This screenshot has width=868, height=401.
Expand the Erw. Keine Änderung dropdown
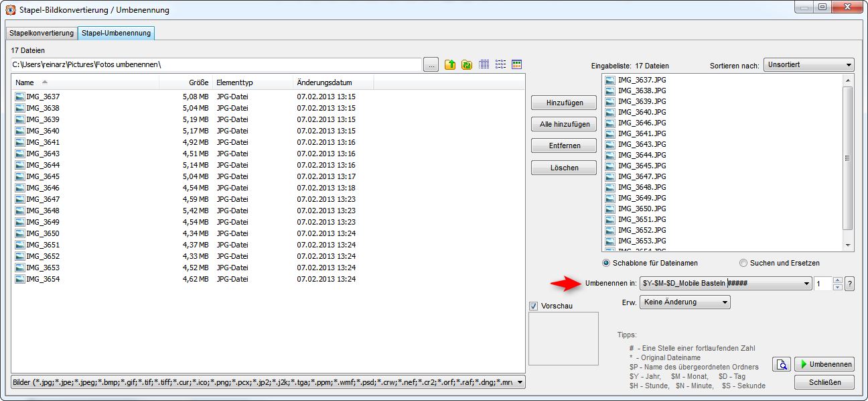(684, 302)
